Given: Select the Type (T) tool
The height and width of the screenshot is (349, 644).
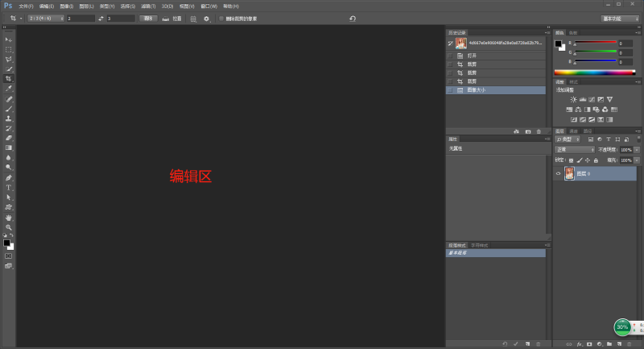Looking at the screenshot, I should [x=9, y=187].
